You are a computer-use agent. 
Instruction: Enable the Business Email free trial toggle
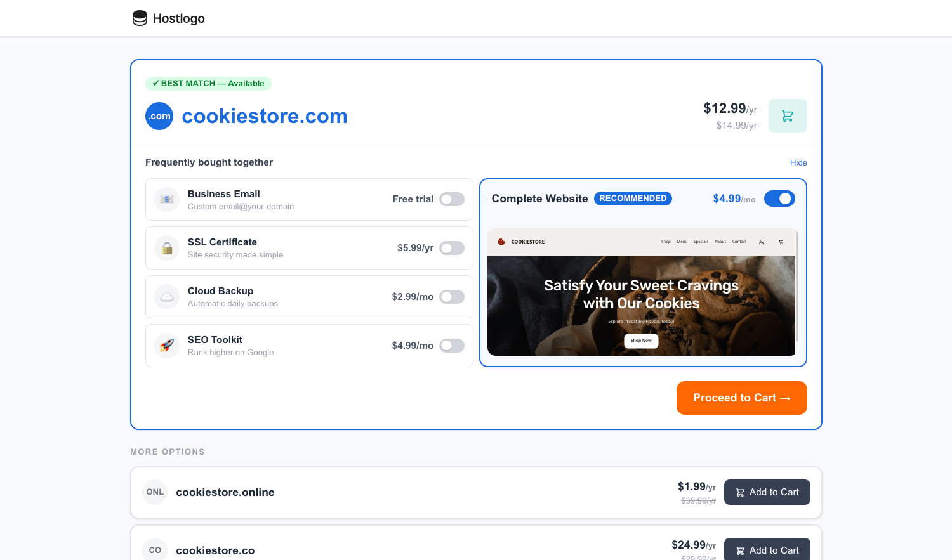tap(452, 199)
